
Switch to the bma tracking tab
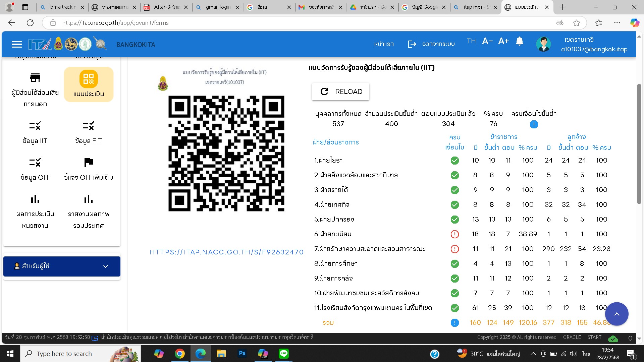point(62,7)
